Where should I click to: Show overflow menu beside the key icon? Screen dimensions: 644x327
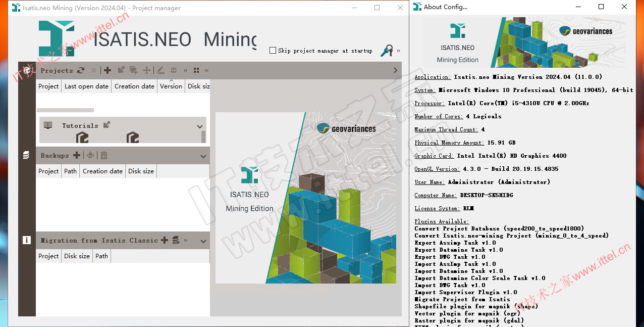pyautogui.click(x=399, y=51)
